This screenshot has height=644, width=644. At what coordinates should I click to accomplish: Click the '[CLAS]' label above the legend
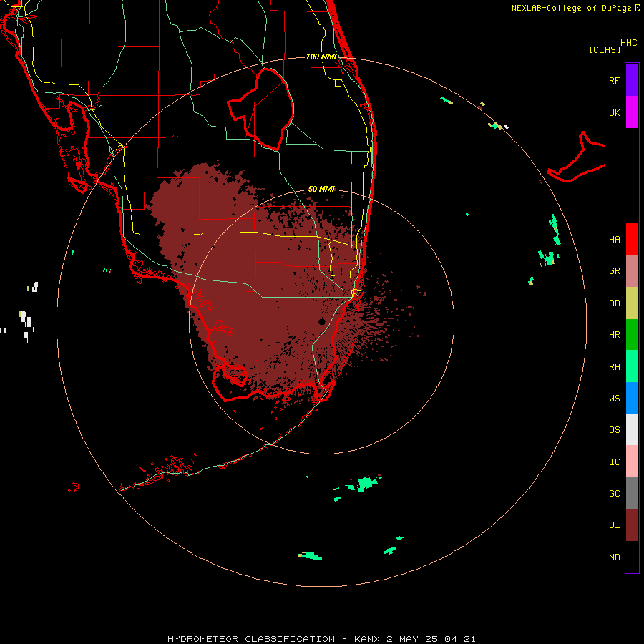pos(605,49)
